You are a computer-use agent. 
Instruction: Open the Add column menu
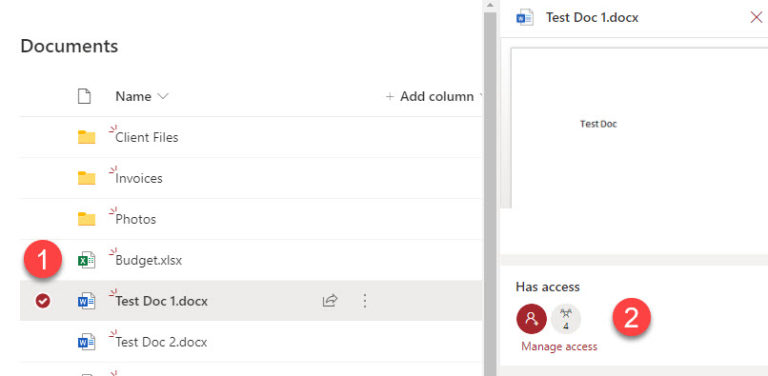point(433,96)
